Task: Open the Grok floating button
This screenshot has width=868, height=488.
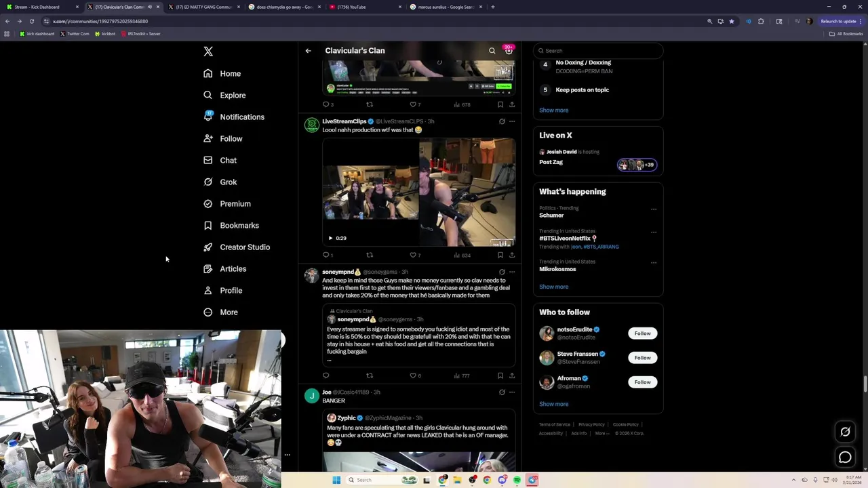Action: click(x=845, y=432)
